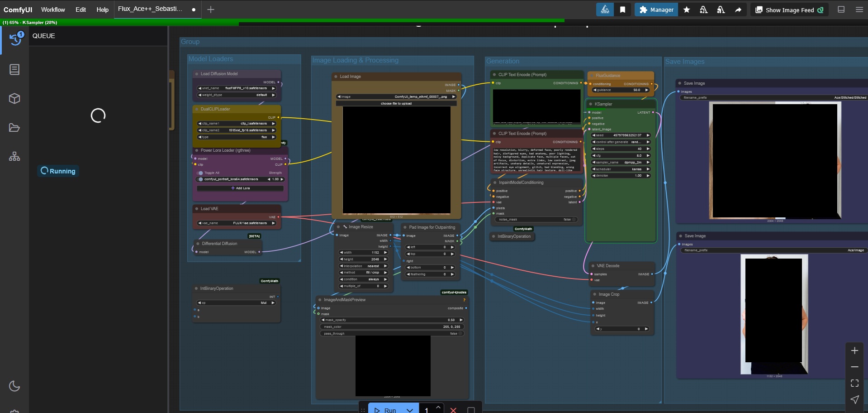Click the fit view icon on canvas
The height and width of the screenshot is (413, 868).
click(x=854, y=383)
